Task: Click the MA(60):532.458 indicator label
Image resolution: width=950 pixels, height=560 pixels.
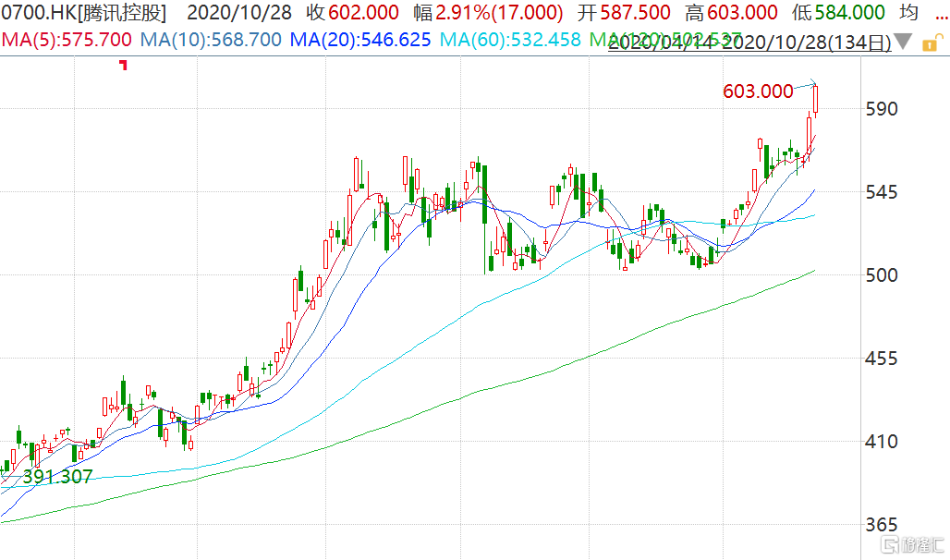Action: point(510,40)
